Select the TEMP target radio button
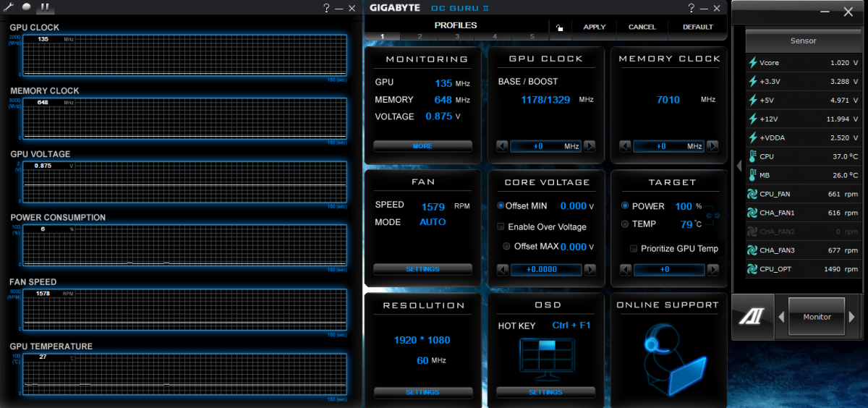Viewport: 868px width, 408px height. [625, 224]
